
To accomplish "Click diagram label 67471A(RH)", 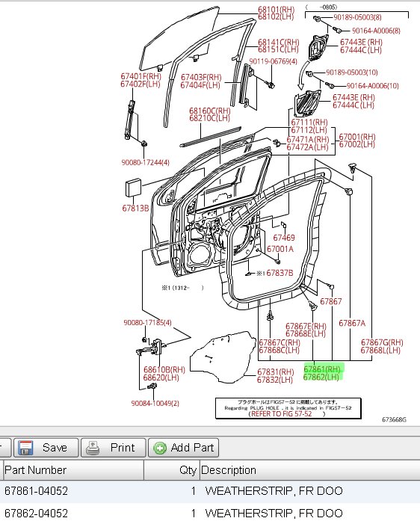I will pyautogui.click(x=308, y=139).
